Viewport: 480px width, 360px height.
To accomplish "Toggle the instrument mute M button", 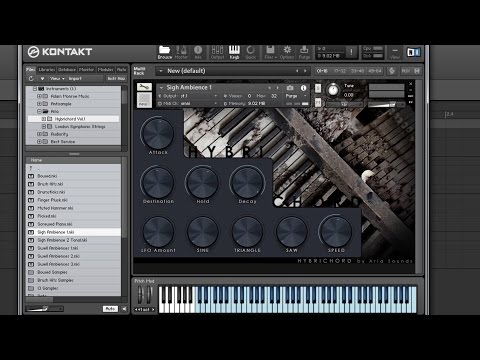I will point(318,103).
